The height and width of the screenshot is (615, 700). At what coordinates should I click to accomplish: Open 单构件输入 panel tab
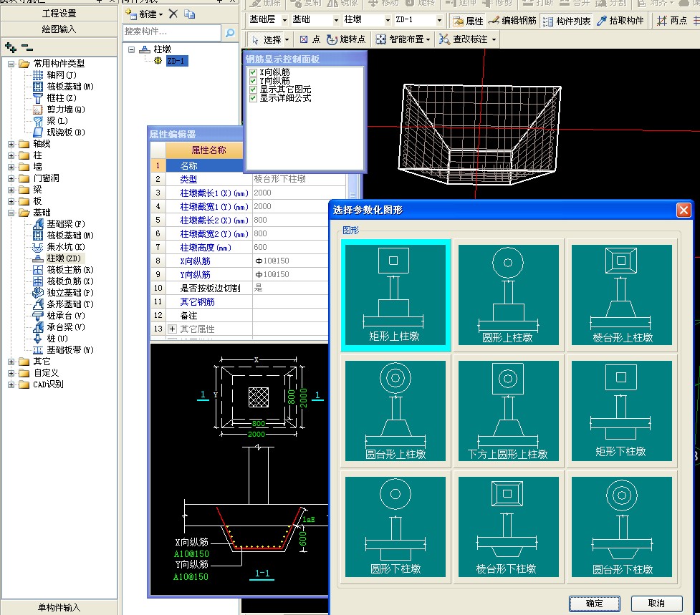coord(59,607)
